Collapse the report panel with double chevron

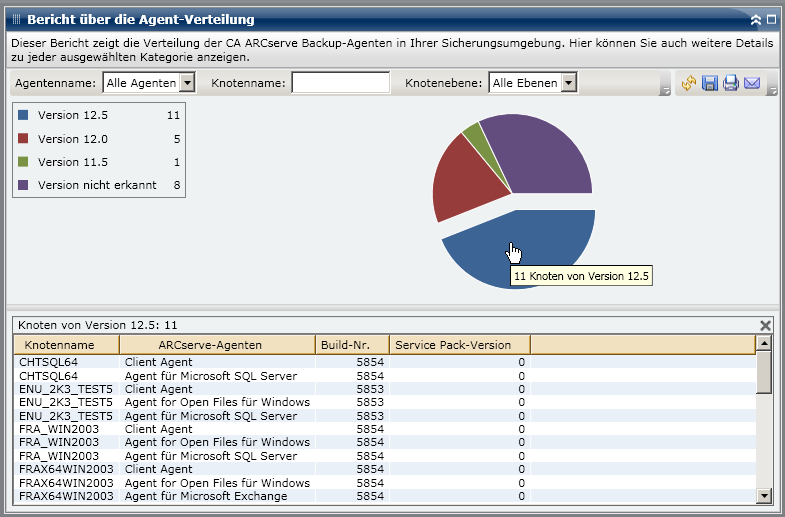click(x=756, y=20)
